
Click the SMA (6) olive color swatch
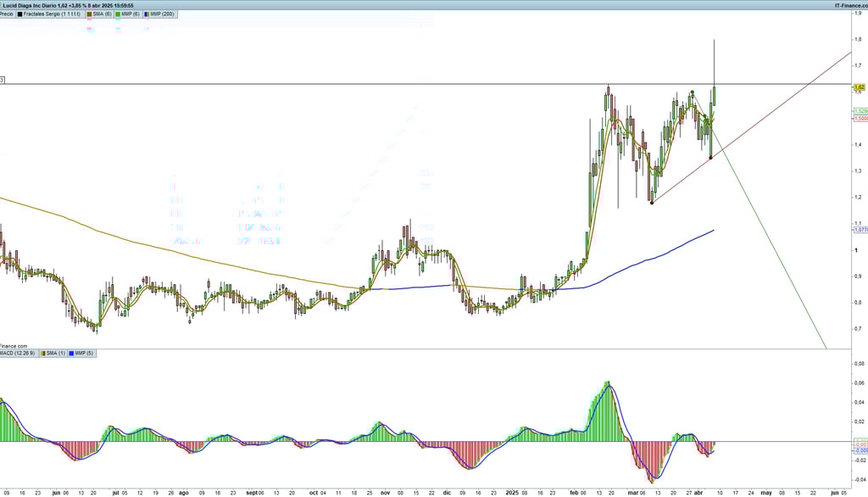coord(89,14)
